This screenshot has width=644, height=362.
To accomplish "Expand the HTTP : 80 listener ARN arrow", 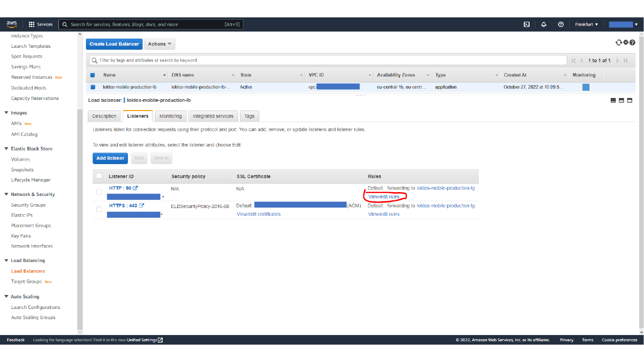I will (x=163, y=197).
